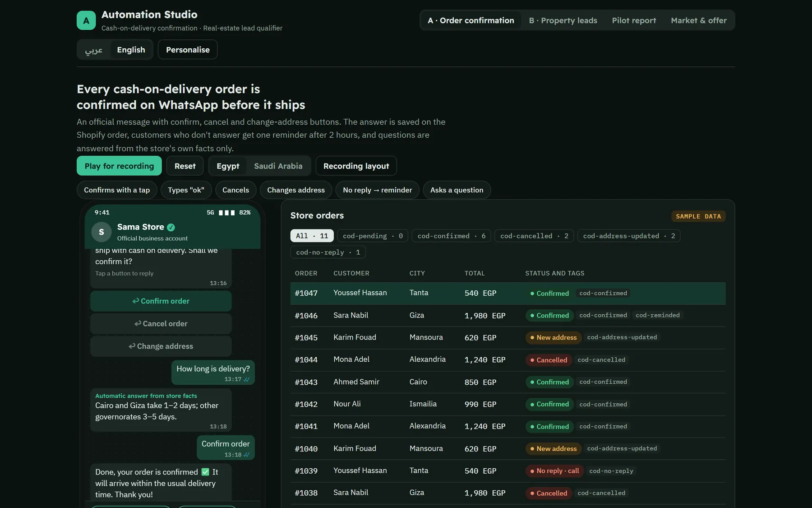Image resolution: width=812 pixels, height=508 pixels.
Task: Click the STATUS AND TAGS column header
Action: (x=555, y=273)
